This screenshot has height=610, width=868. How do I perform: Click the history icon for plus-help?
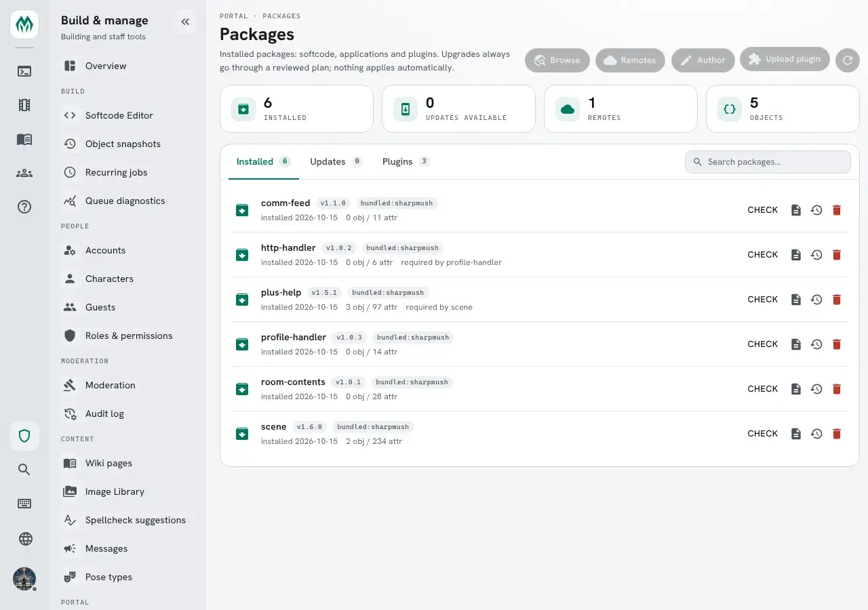(x=816, y=300)
